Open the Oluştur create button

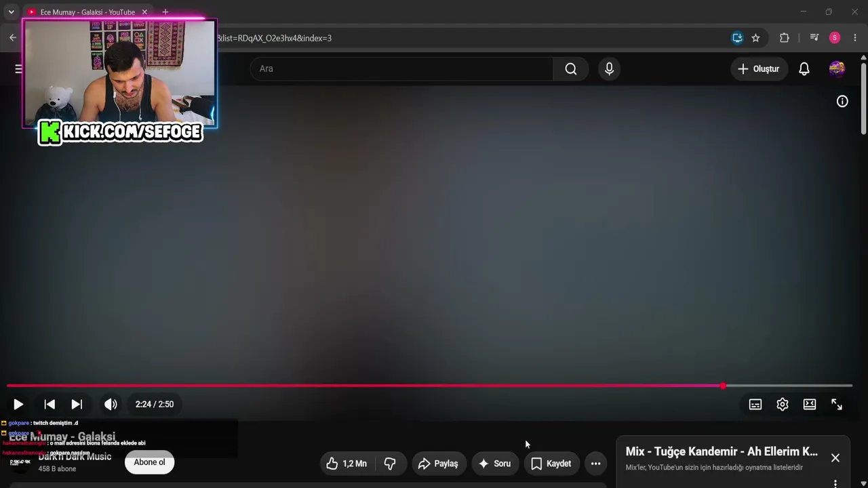coord(759,69)
